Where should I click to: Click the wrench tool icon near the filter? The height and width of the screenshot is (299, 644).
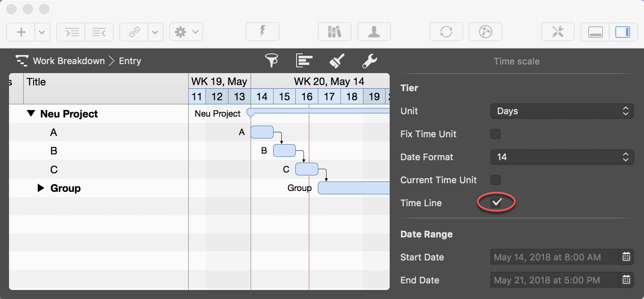click(x=369, y=61)
